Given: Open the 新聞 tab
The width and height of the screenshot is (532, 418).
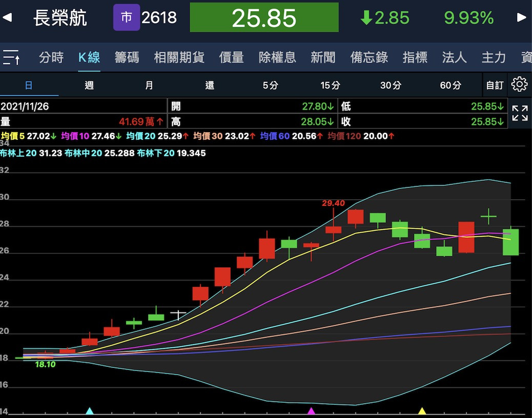Looking at the screenshot, I should (323, 57).
